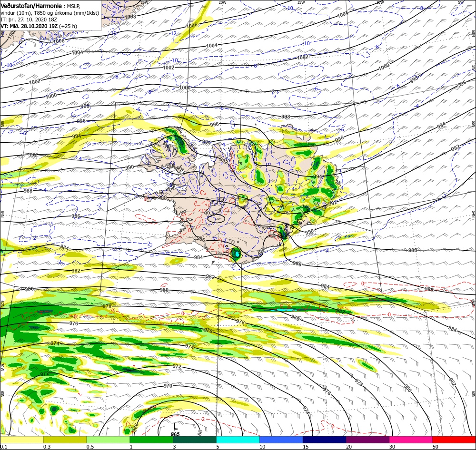Click the '10W' longitude label
The width and height of the screenshot is (476, 450).
point(380,2)
